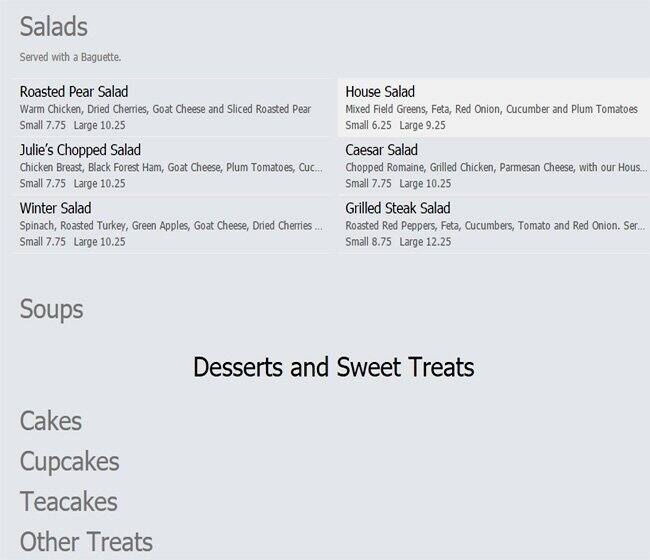
Task: Click the Grilled Steak Salad price line
Action: click(398, 242)
